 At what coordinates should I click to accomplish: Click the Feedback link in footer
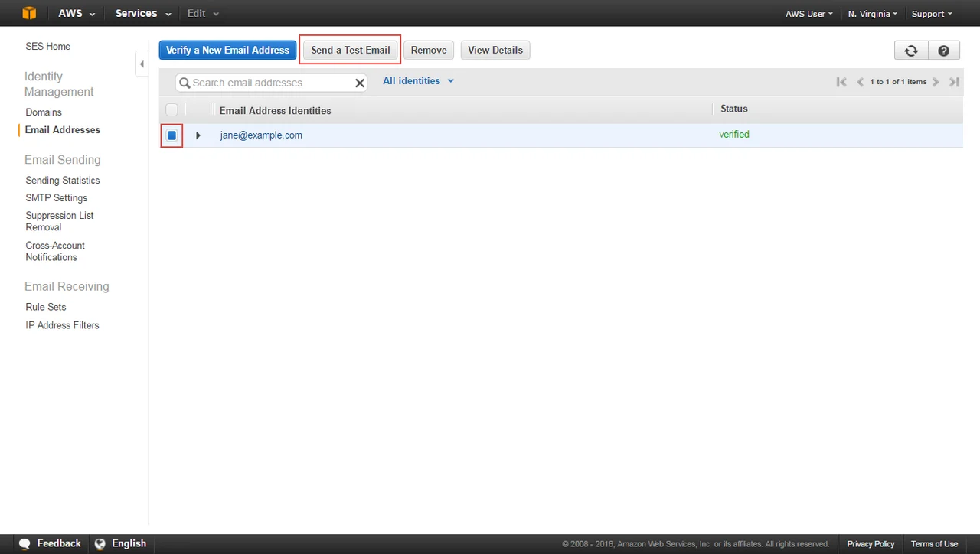click(x=59, y=544)
